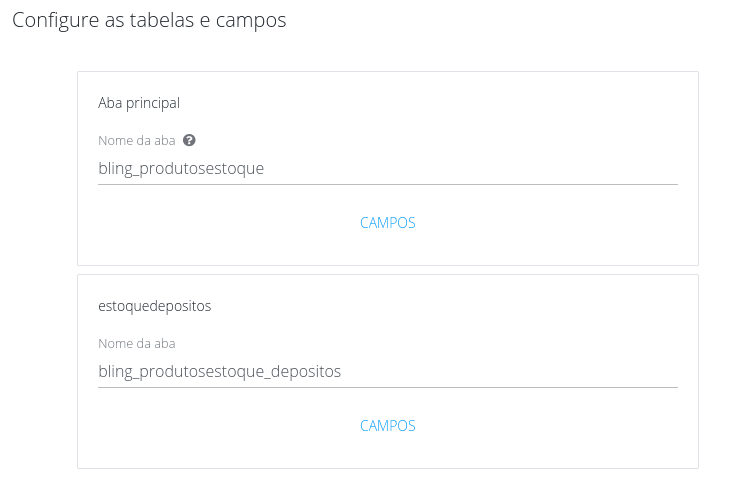The height and width of the screenshot is (483, 734).
Task: Place cursor after bling_produtosestoque text
Action: click(x=266, y=168)
